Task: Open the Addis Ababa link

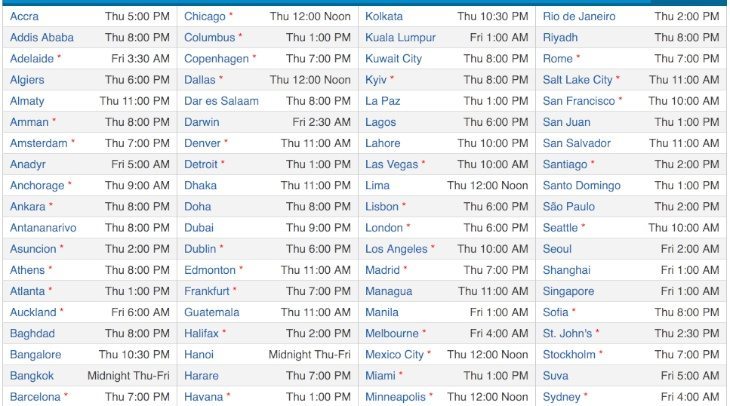Action: [x=41, y=38]
